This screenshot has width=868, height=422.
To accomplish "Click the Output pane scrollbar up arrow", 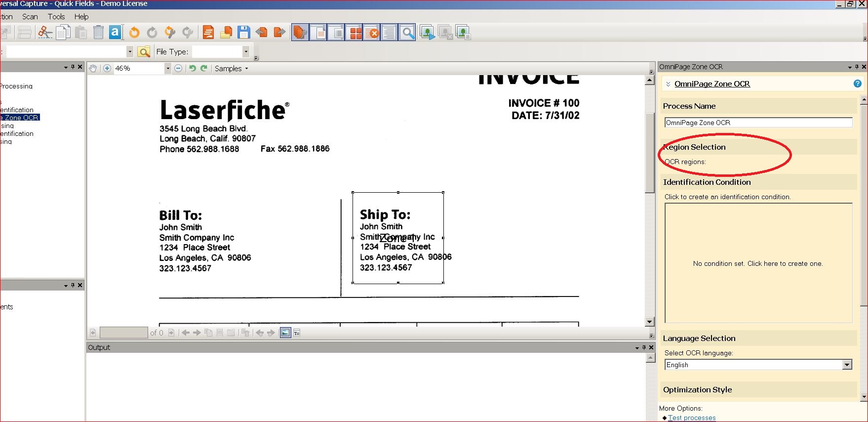I will click(650, 358).
